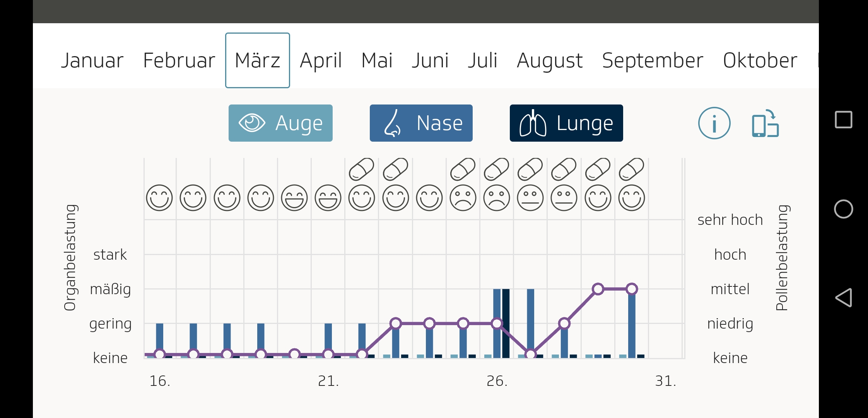Tap the neutral face icon on March 27
The height and width of the screenshot is (418, 868).
[530, 198]
